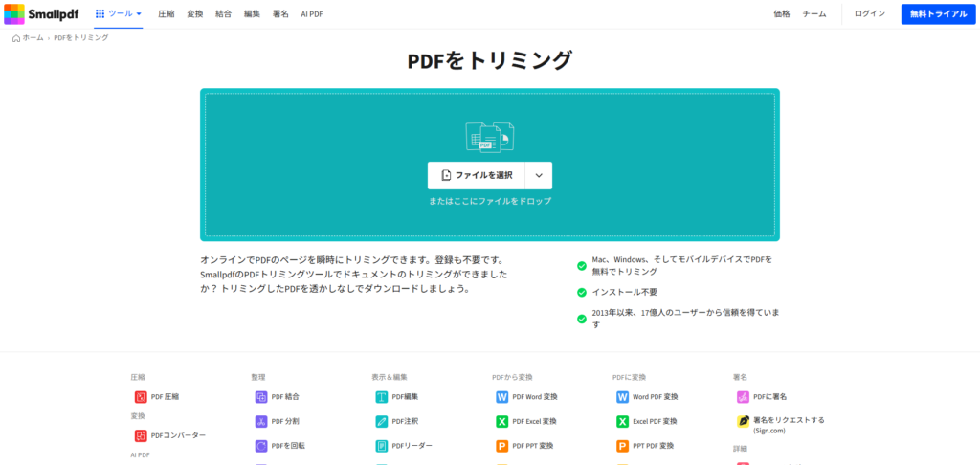Viewport: 980px width, 465px height.
Task: Click the green checkmark beside インストール不要
Action: (582, 292)
